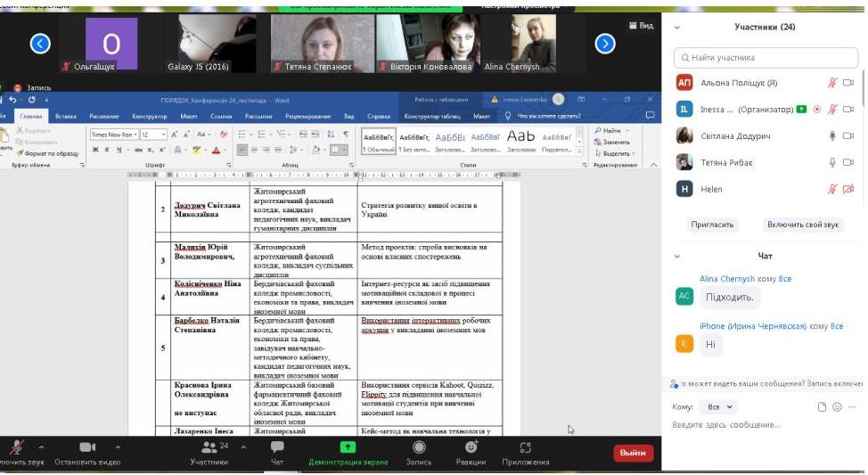Show previous video thumbnails with left arrow

[40, 43]
